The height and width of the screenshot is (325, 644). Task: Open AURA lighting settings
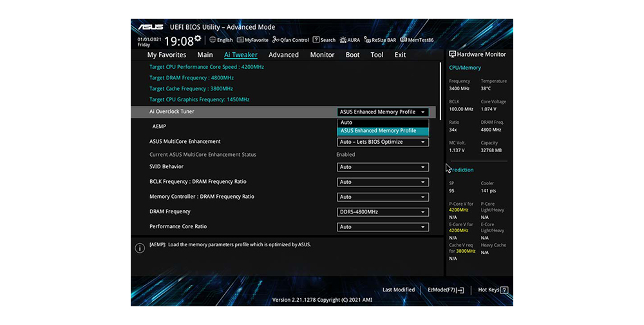click(350, 40)
